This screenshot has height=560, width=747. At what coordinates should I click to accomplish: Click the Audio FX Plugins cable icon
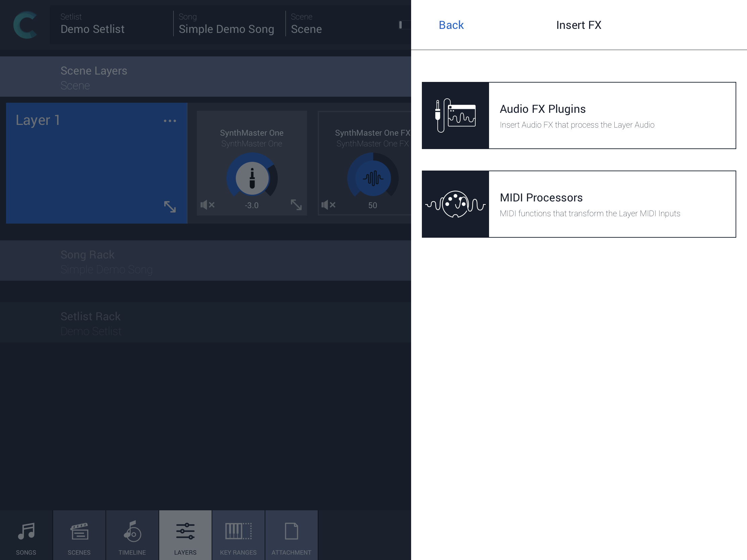point(455,115)
